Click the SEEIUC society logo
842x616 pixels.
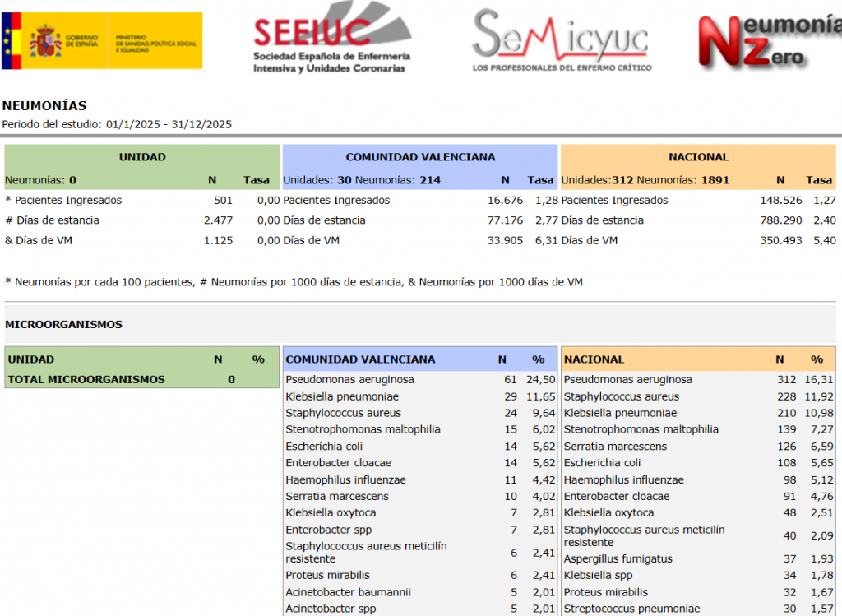[x=331, y=43]
